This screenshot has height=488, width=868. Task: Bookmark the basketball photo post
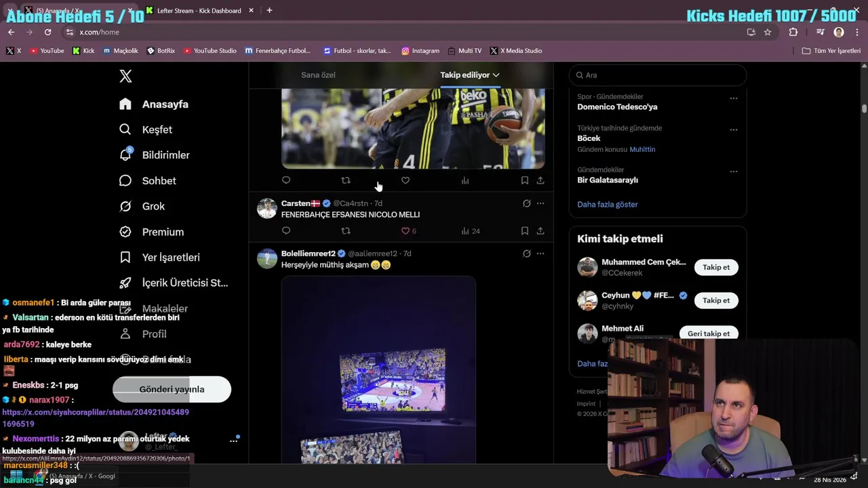(x=525, y=180)
